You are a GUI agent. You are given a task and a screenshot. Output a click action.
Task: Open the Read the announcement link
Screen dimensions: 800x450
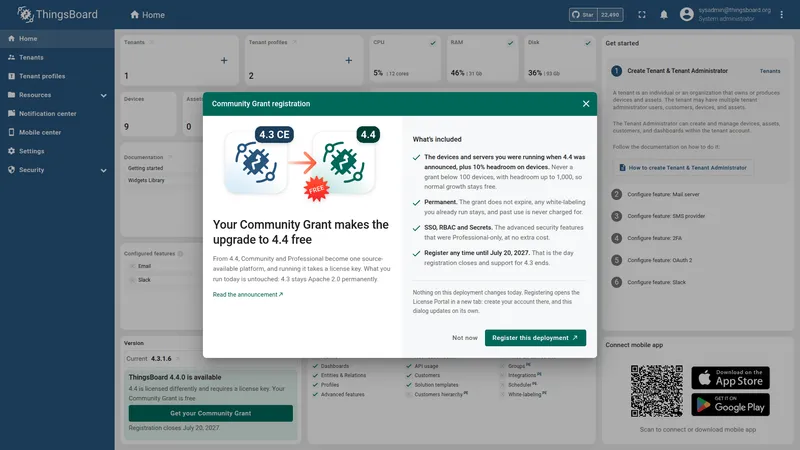click(x=248, y=294)
